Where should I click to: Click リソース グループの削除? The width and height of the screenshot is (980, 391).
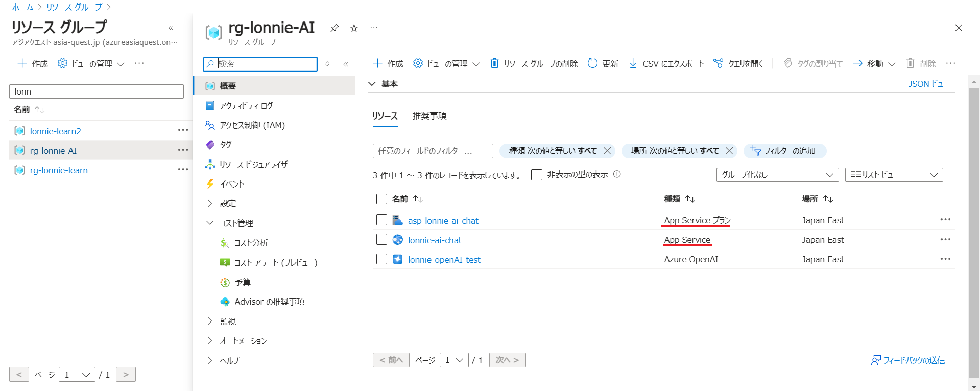[534, 63]
